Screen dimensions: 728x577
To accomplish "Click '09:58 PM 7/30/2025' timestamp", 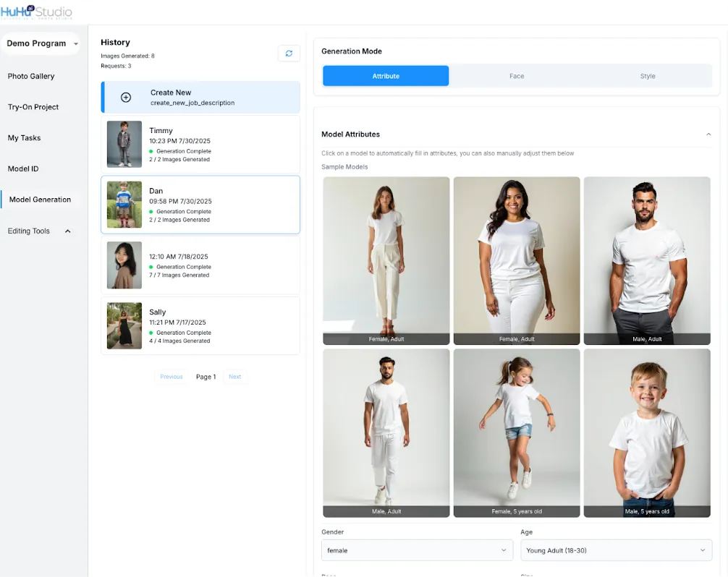I will [180, 201].
